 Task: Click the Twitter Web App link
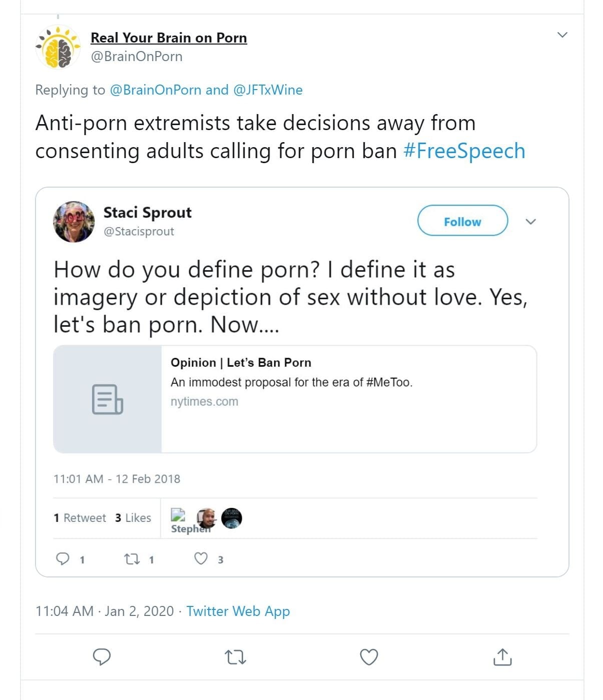238,611
